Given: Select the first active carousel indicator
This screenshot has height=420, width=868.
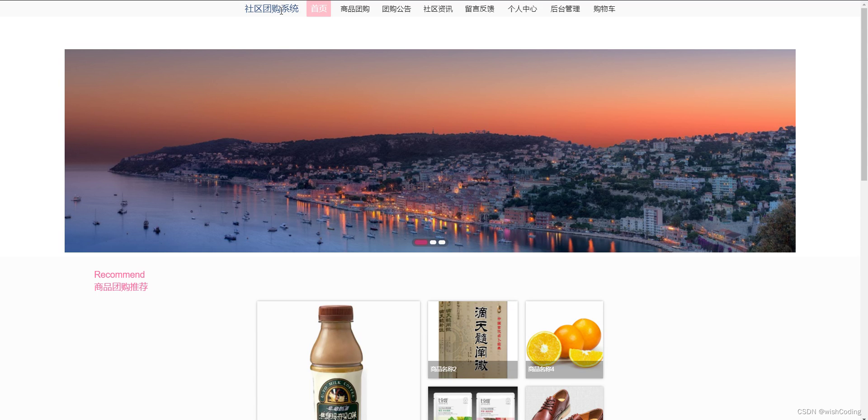Looking at the screenshot, I should 421,243.
